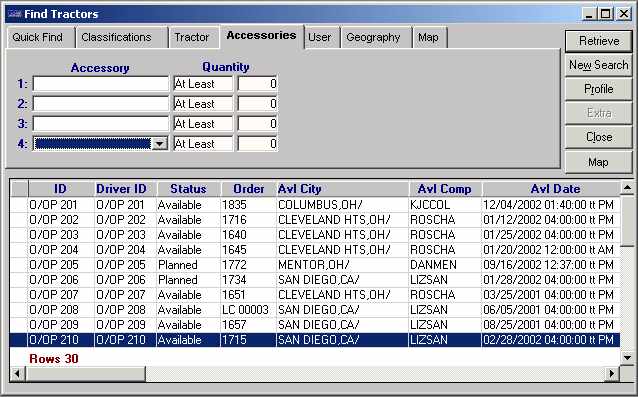
Task: Open the Profile button
Action: pyautogui.click(x=599, y=89)
